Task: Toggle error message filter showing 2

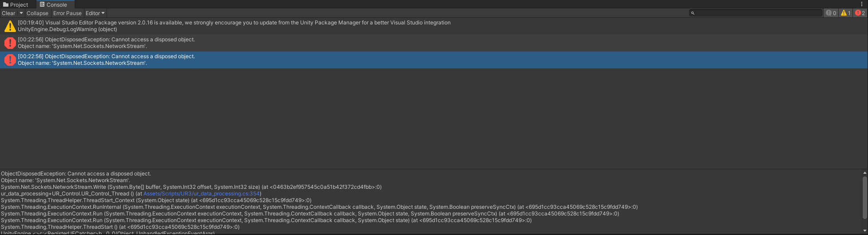Action: pos(860,13)
